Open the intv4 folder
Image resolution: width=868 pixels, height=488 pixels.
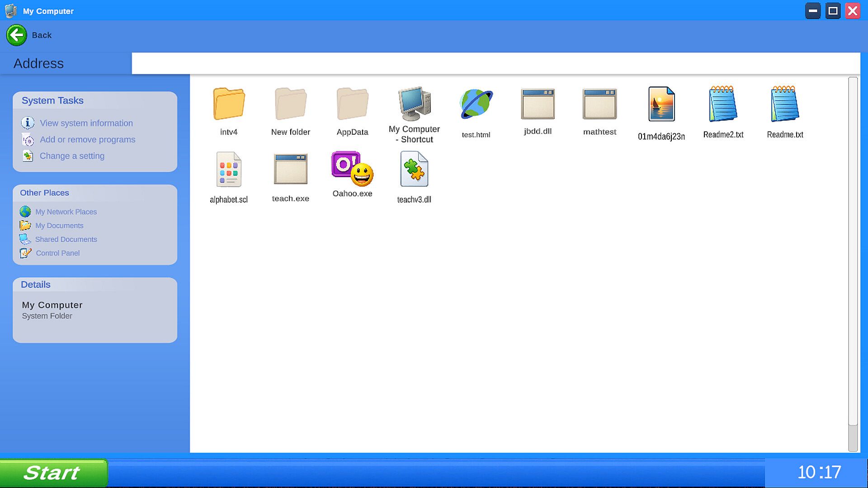[x=229, y=104]
